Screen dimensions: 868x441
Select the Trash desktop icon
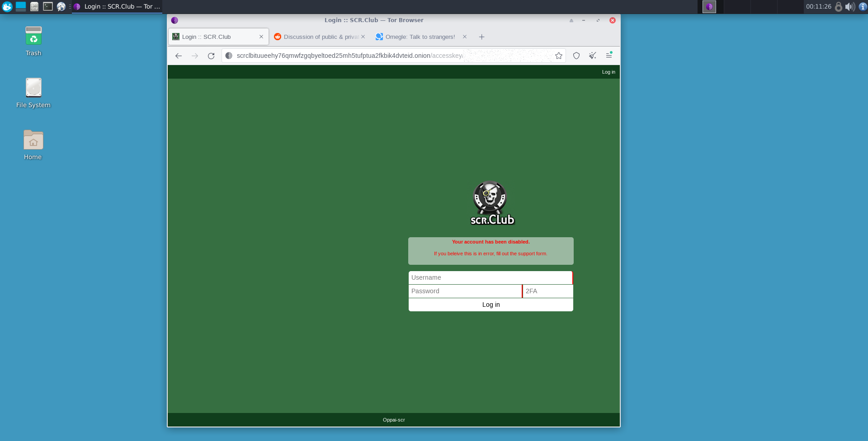33,41
